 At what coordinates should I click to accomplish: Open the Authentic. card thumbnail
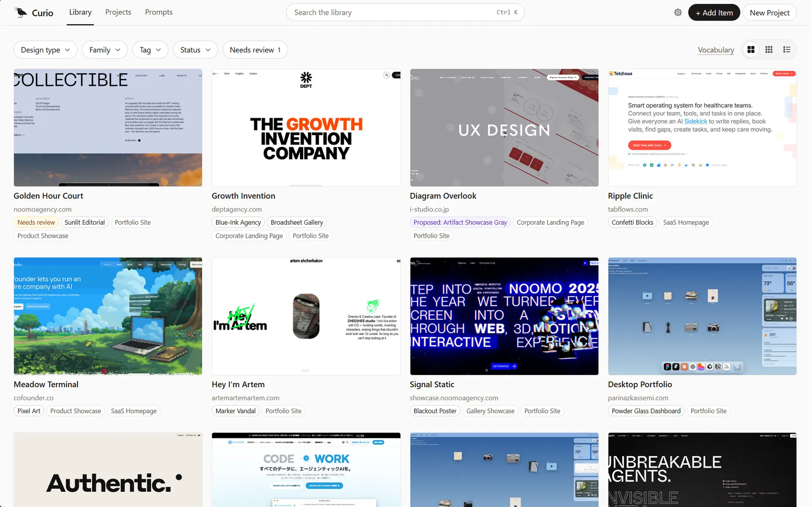(108, 470)
